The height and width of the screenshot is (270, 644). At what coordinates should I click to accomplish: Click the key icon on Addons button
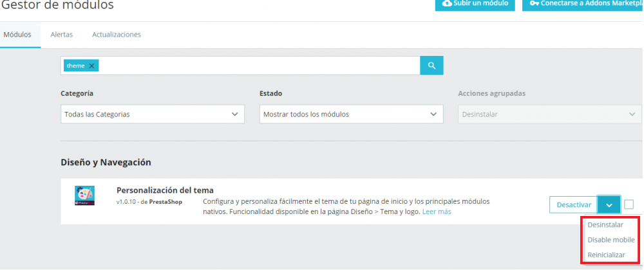[534, 3]
